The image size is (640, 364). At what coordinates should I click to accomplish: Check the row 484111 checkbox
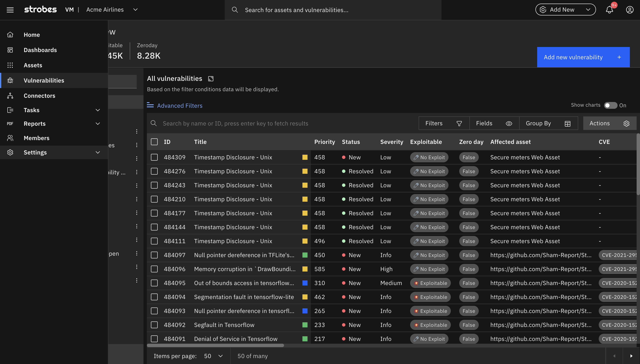coord(154,241)
